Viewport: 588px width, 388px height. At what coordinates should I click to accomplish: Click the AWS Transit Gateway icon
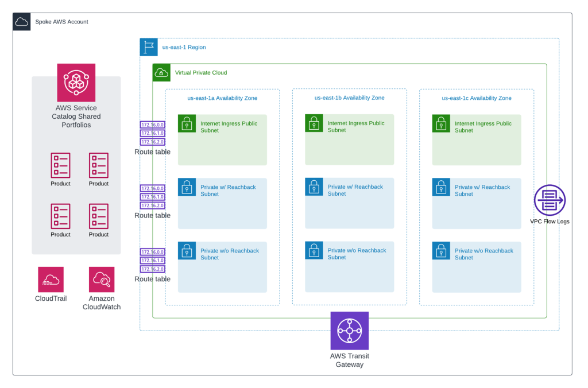pyautogui.click(x=349, y=331)
